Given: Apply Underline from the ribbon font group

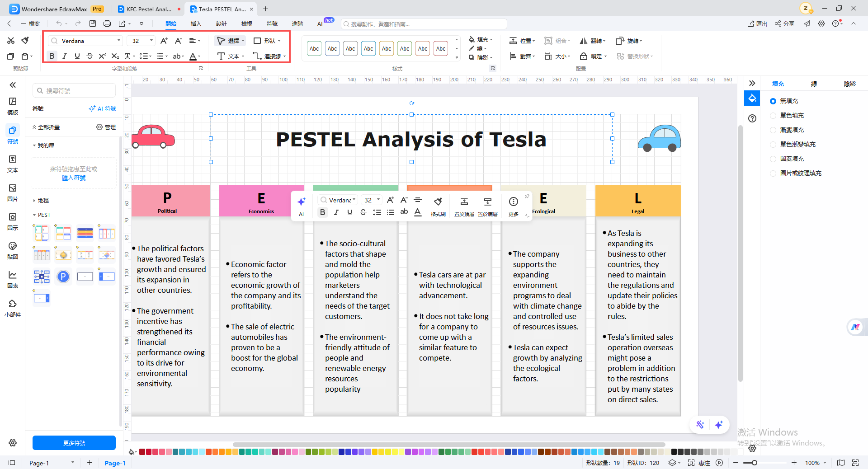Looking at the screenshot, I should point(77,56).
